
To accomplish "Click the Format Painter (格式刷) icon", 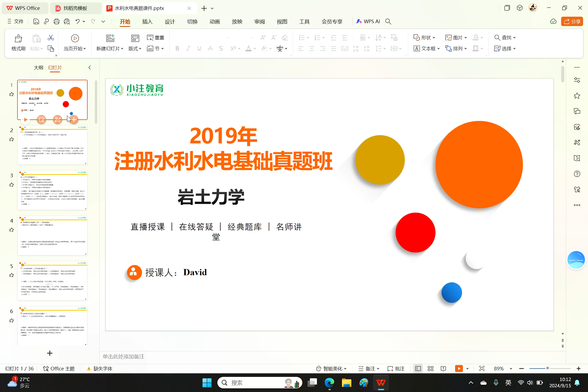I will tap(18, 39).
